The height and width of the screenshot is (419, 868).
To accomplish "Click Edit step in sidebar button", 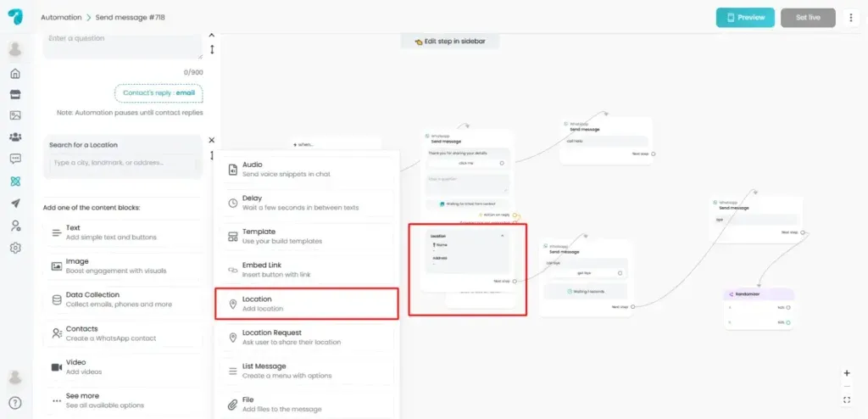I will (x=450, y=42).
